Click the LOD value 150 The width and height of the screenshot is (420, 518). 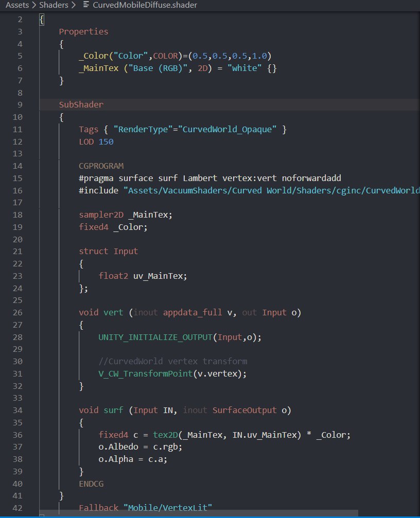(x=106, y=142)
